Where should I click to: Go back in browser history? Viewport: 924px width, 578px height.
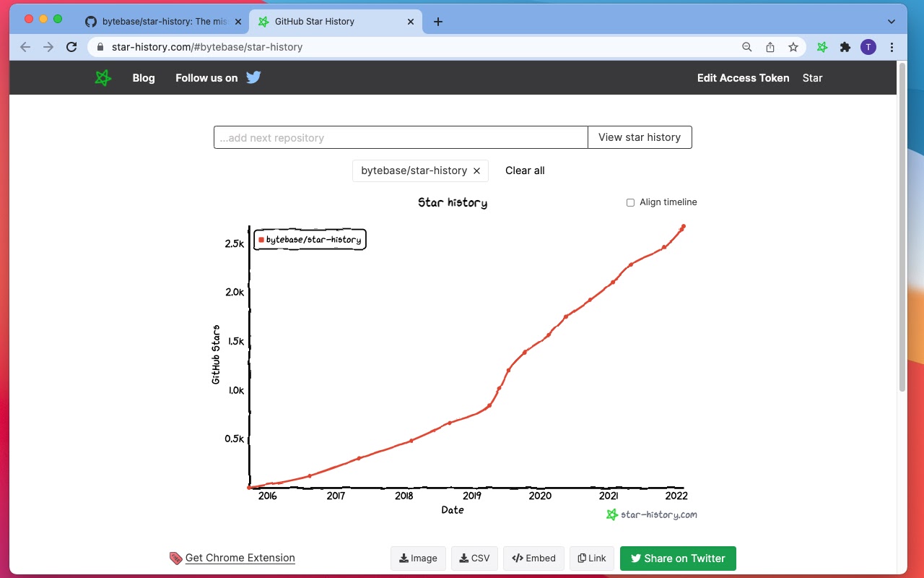[25, 47]
